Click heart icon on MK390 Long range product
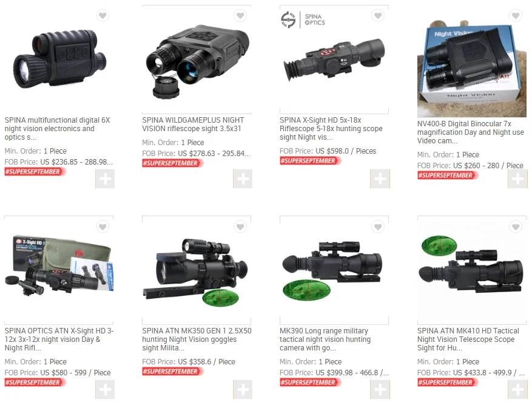 pos(378,227)
